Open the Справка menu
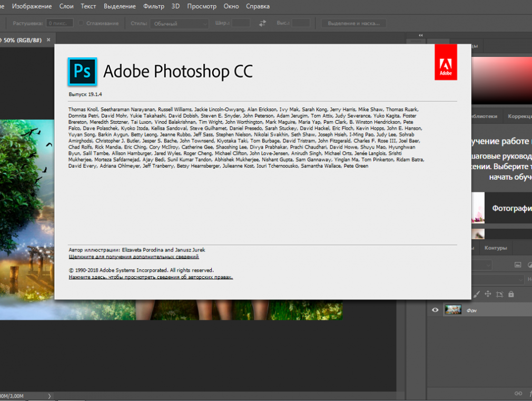Viewport: 532px width, 401px height. (258, 6)
